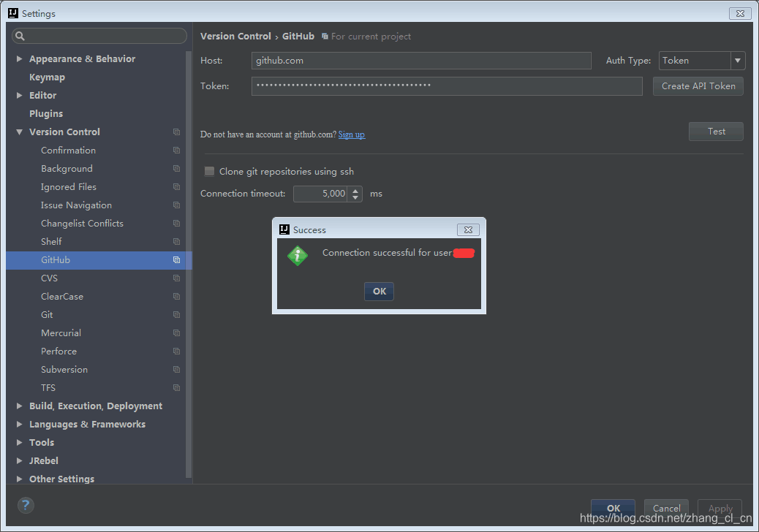This screenshot has width=759, height=532.
Task: Click the project icon on ClearCase row
Action: click(177, 297)
